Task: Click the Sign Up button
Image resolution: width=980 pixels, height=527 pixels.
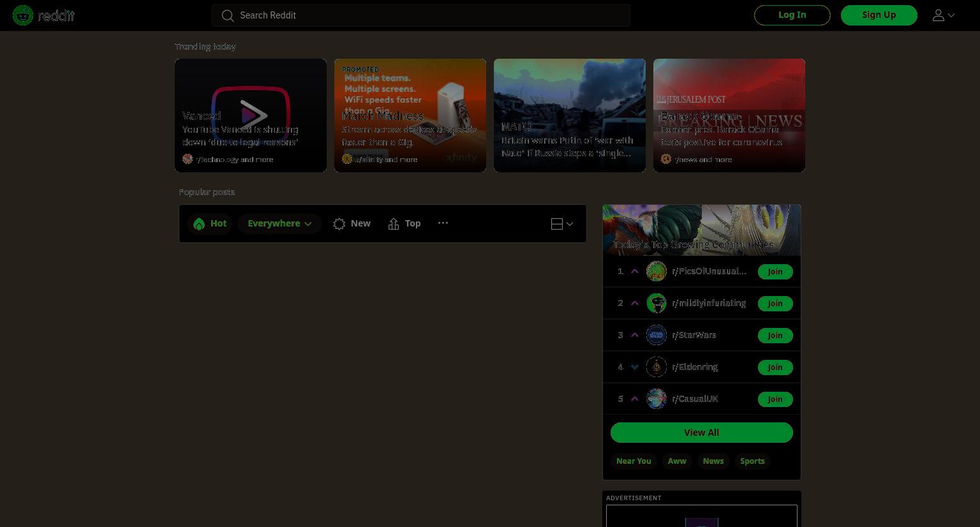Action: (879, 15)
